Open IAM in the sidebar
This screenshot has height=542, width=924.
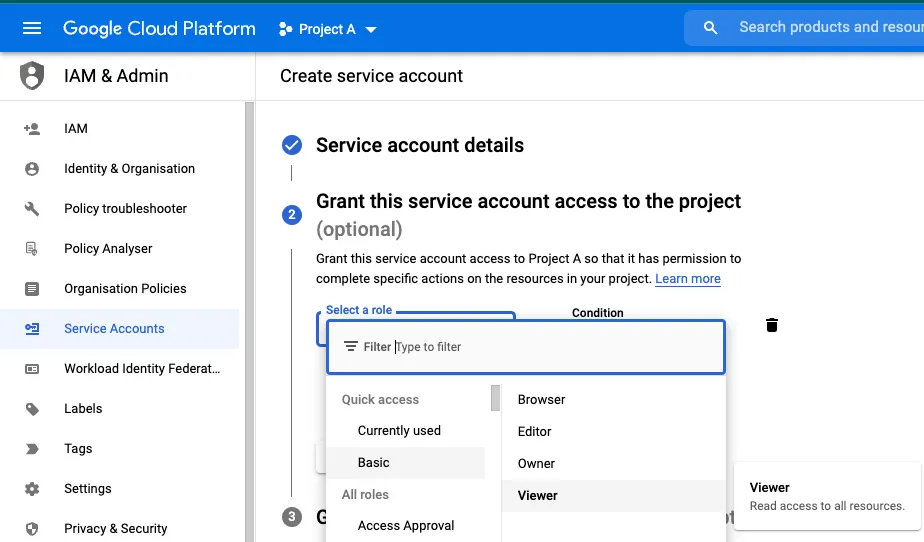coord(120,128)
